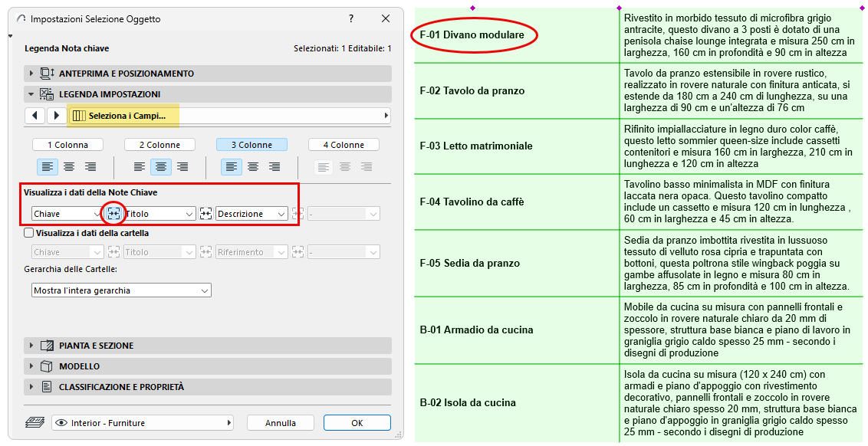
Task: Click the help question mark in the title bar
Action: click(x=351, y=18)
